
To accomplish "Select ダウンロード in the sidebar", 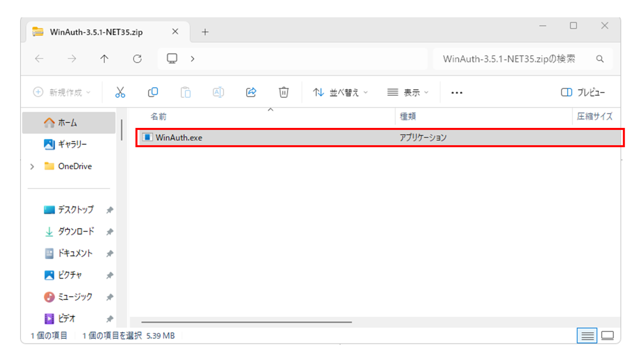I will (76, 231).
